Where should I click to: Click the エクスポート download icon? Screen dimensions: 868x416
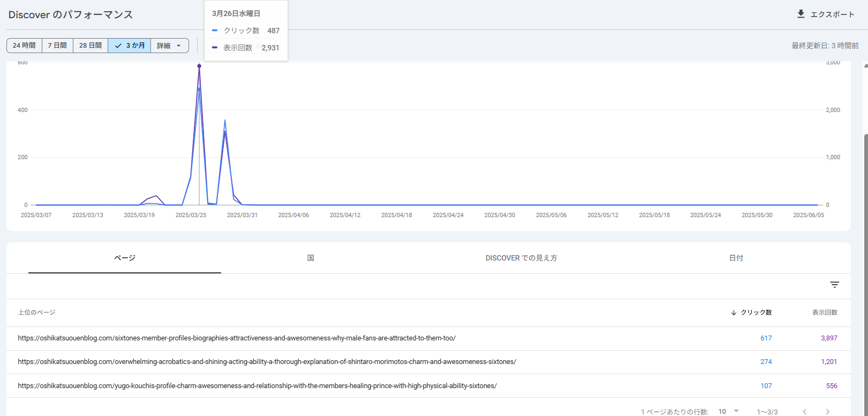[801, 14]
